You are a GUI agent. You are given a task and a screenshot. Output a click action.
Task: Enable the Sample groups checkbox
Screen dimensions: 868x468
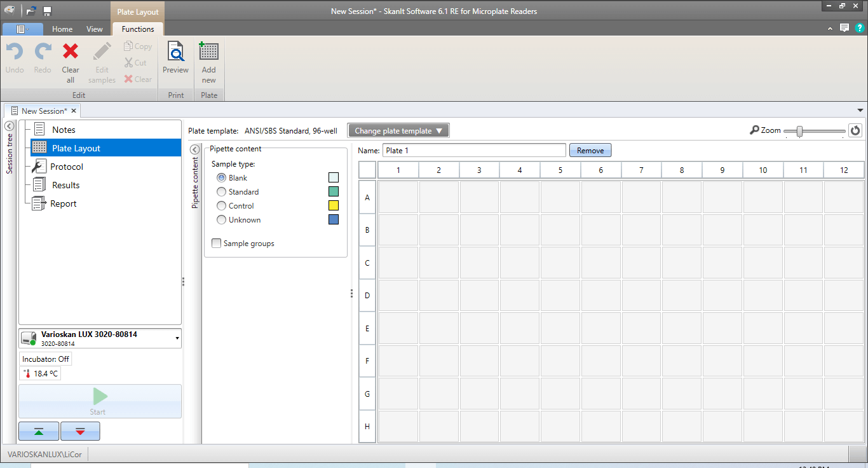pos(217,244)
